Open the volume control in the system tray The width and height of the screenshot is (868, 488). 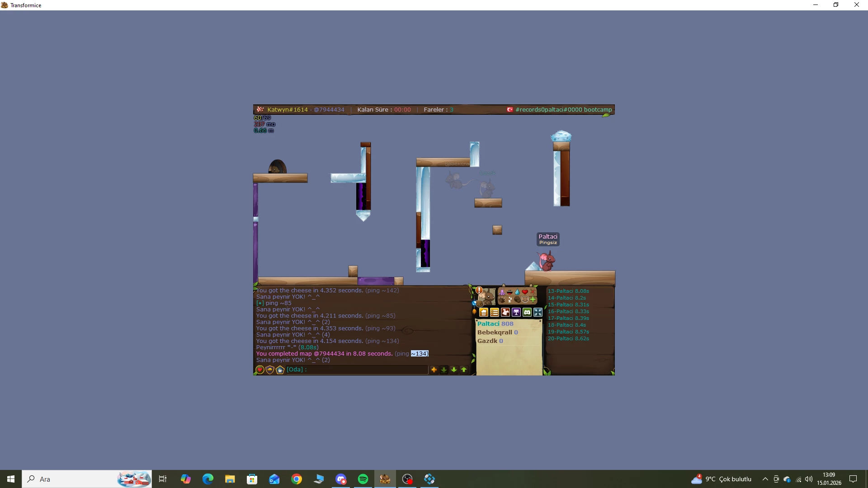(x=809, y=479)
